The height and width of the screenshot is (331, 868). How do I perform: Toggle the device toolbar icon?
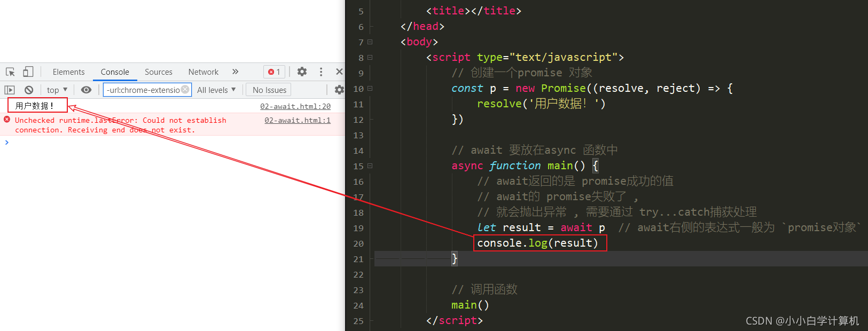[x=28, y=72]
